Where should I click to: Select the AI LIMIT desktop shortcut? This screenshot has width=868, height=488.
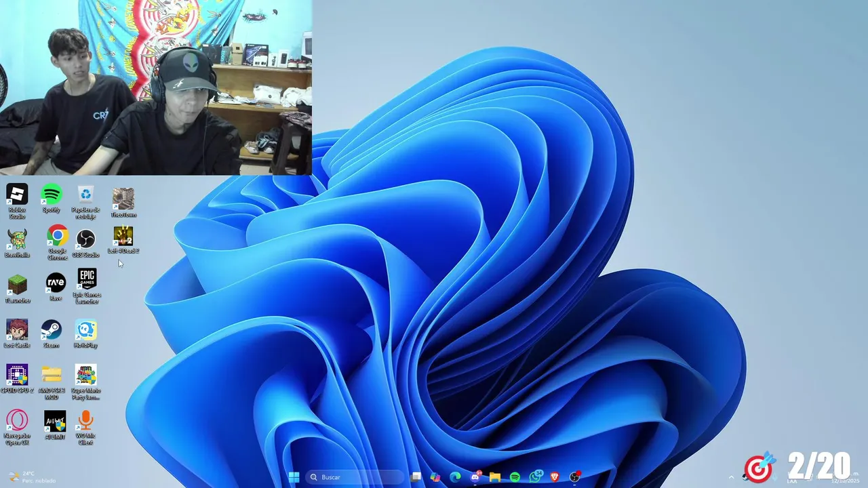(55, 425)
